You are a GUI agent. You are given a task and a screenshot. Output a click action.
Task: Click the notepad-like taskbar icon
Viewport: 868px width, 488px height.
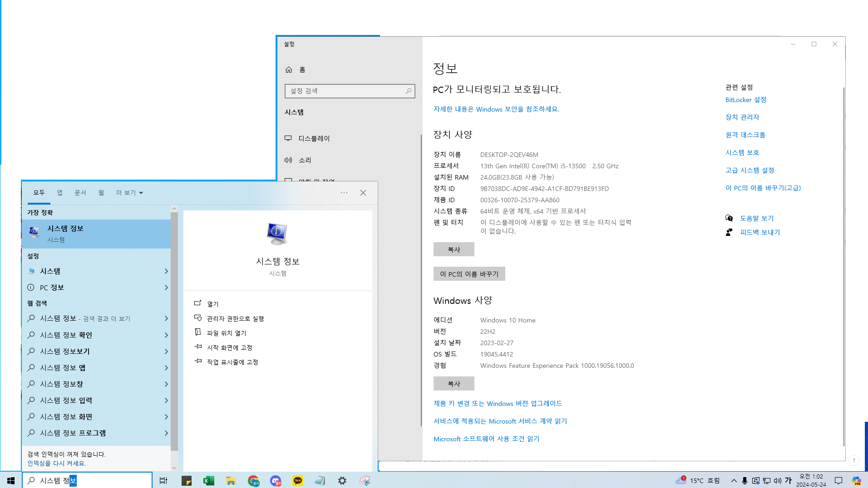pos(320,480)
